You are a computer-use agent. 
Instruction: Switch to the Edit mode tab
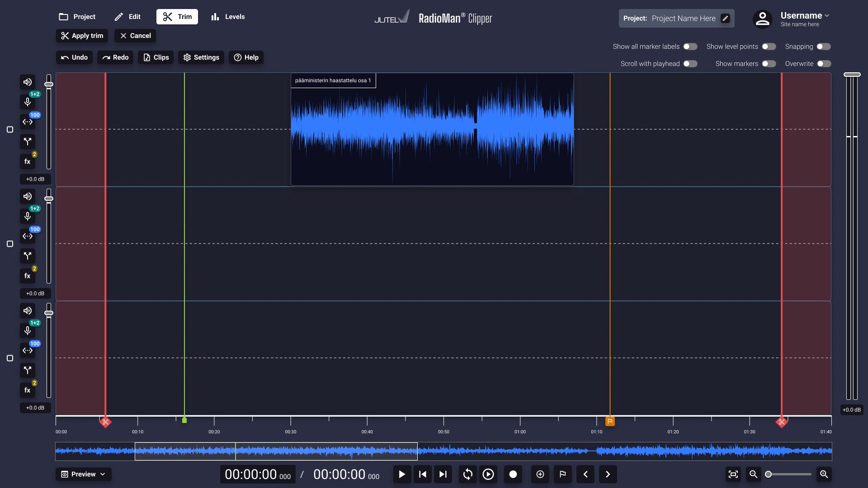tap(128, 17)
